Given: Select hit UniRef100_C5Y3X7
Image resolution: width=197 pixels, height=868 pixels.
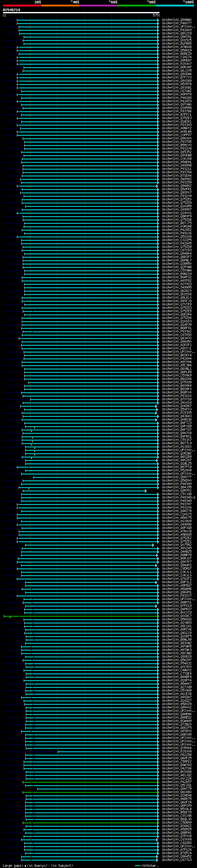Looking at the screenshot, I should 176,440.
